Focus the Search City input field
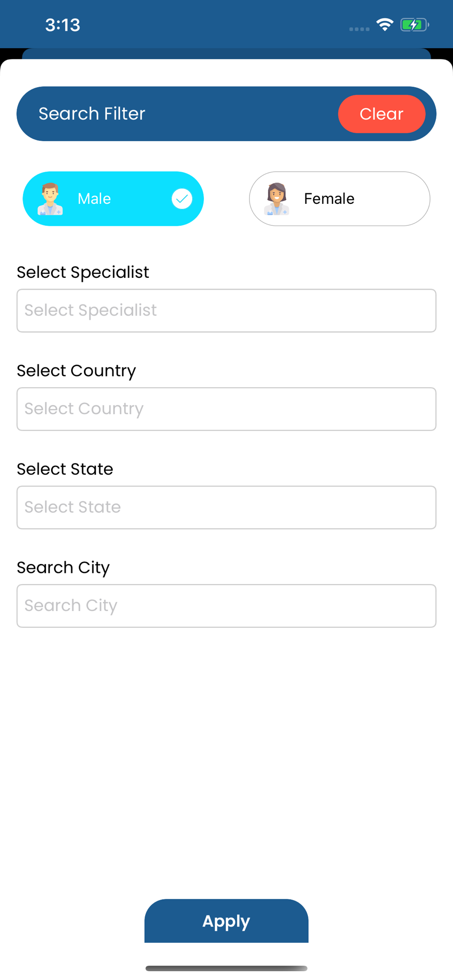The image size is (453, 980). click(x=226, y=606)
